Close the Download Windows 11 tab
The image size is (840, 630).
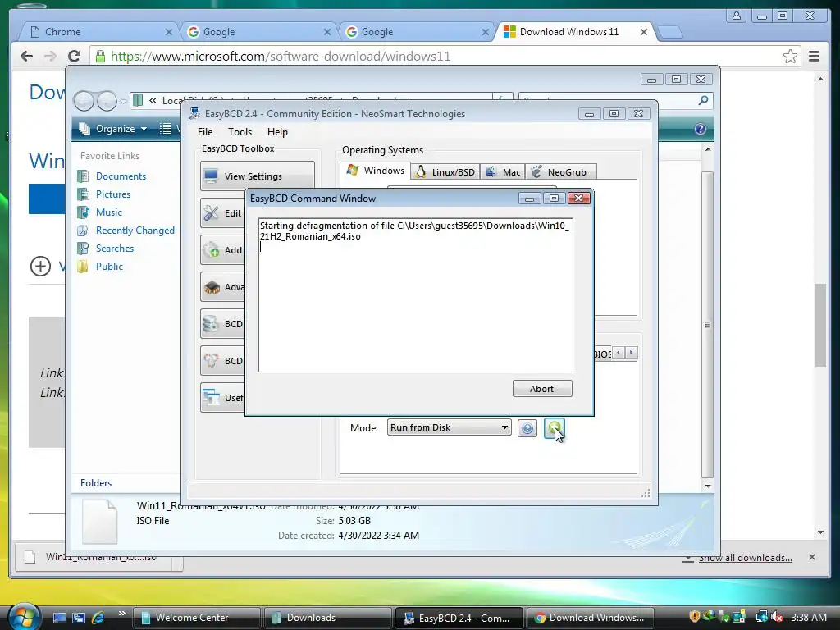click(x=644, y=32)
